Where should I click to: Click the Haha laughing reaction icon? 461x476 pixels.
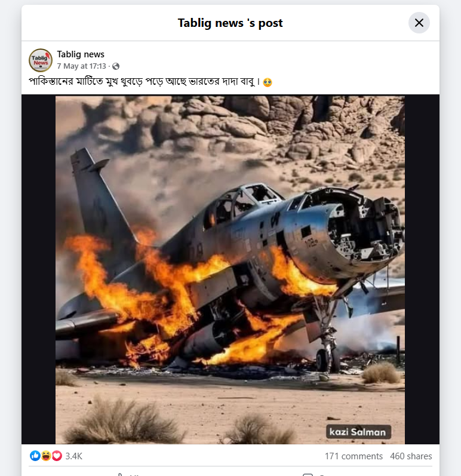click(x=46, y=456)
